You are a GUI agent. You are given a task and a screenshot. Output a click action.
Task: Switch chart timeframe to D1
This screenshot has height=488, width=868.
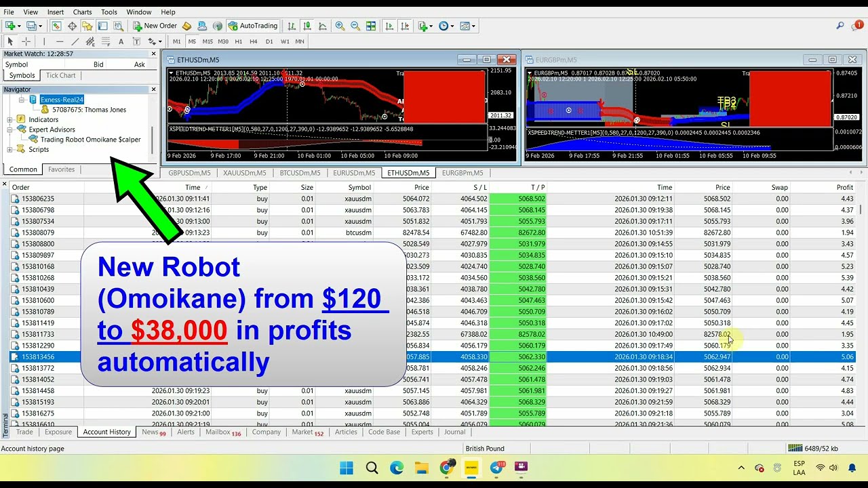[269, 41]
